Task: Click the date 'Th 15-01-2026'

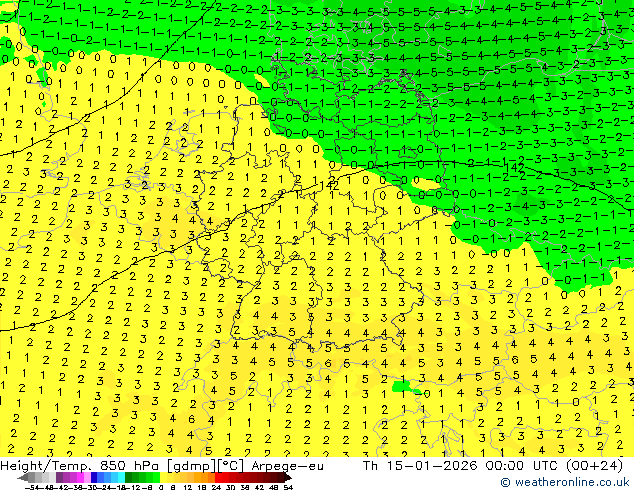Action: point(420,466)
